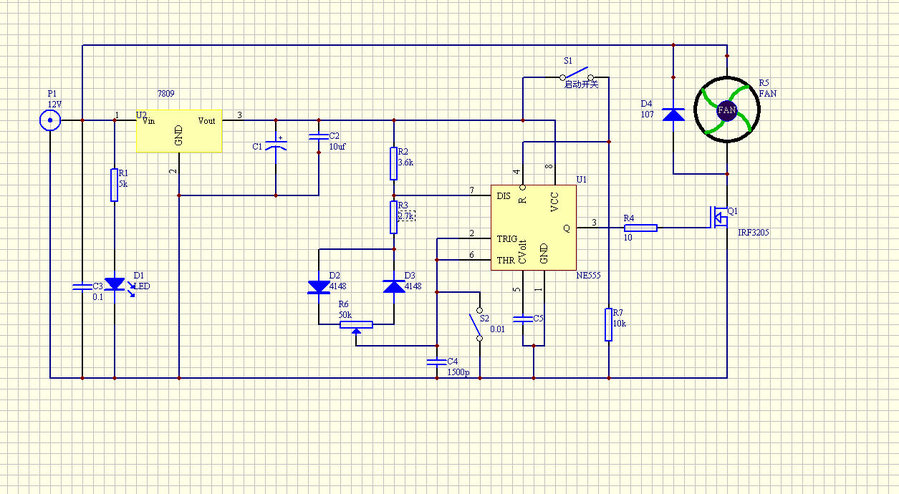Click resistor R3 symbol below R2

[393, 217]
